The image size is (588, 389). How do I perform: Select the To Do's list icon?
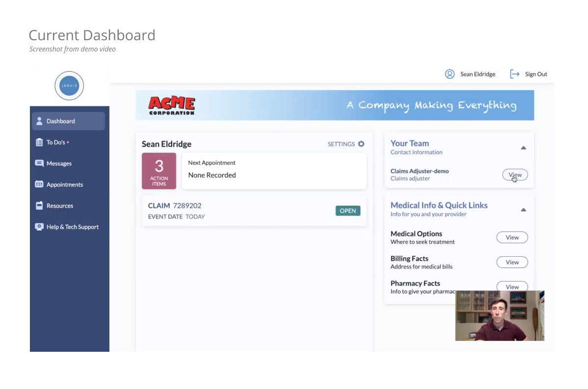click(x=39, y=142)
